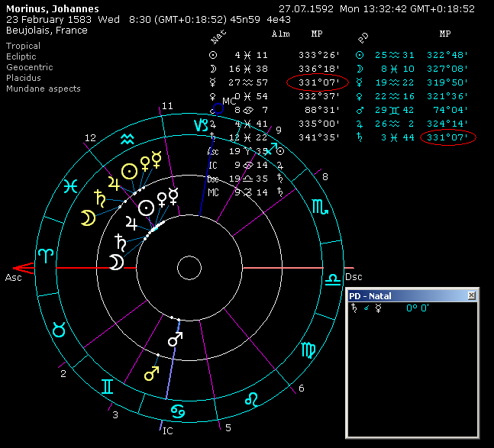Click the red Asc arrow marker
The height and width of the screenshot is (448, 494).
click(x=22, y=267)
